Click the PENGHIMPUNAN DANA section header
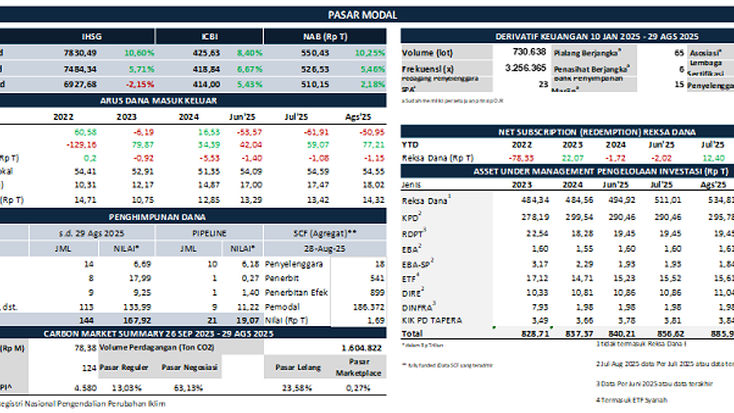Screen dimensions: 734x413 (157, 217)
